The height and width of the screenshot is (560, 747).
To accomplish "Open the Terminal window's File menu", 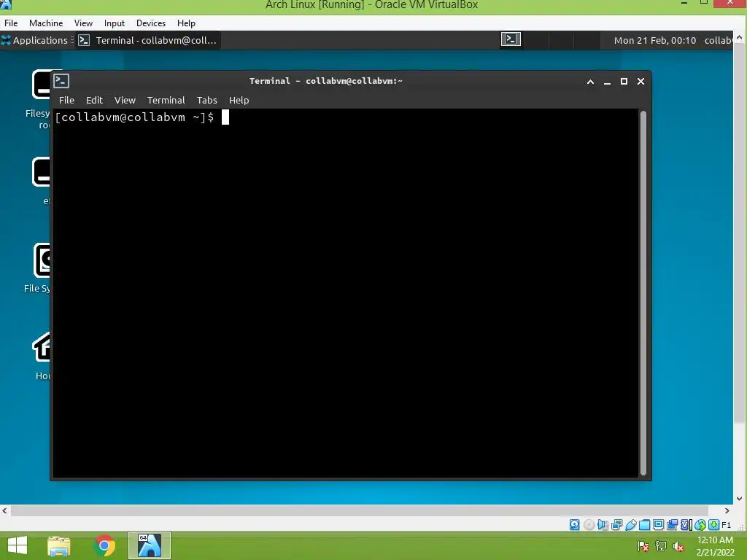I will click(x=66, y=100).
